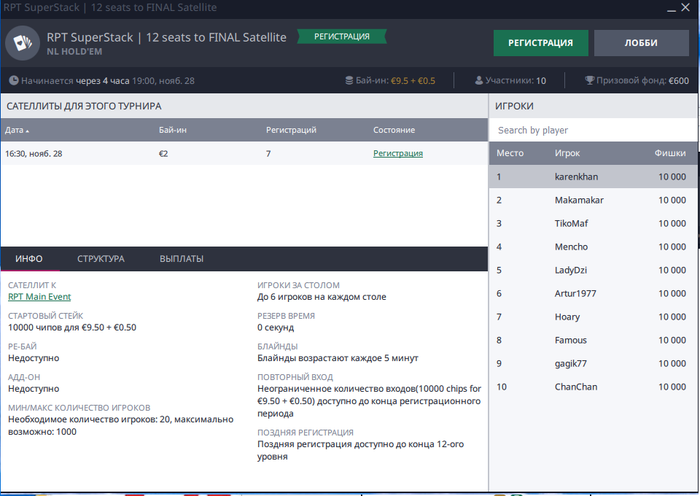Viewport: 700px width, 496px height.
Task: Select player gagik77 row
Action: 593,363
